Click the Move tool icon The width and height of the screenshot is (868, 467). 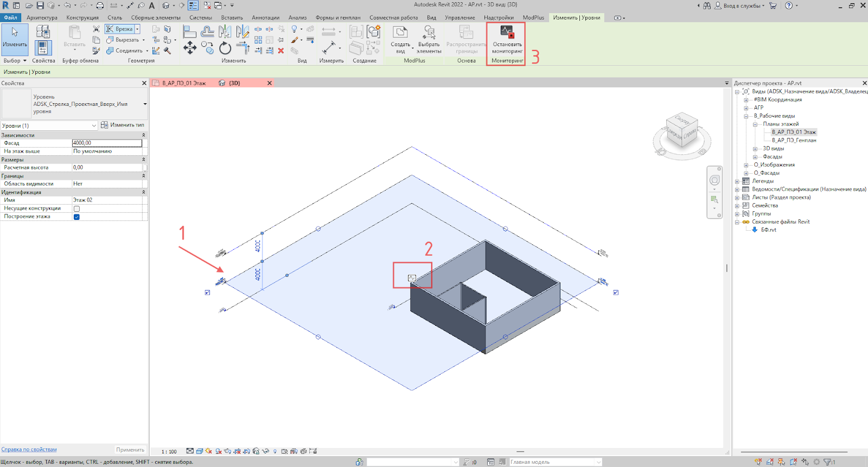[190, 48]
